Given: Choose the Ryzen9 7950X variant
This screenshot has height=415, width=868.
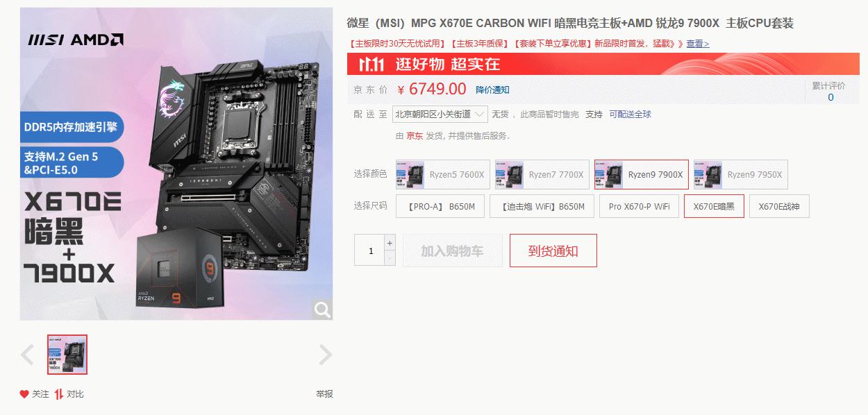Looking at the screenshot, I should [741, 175].
